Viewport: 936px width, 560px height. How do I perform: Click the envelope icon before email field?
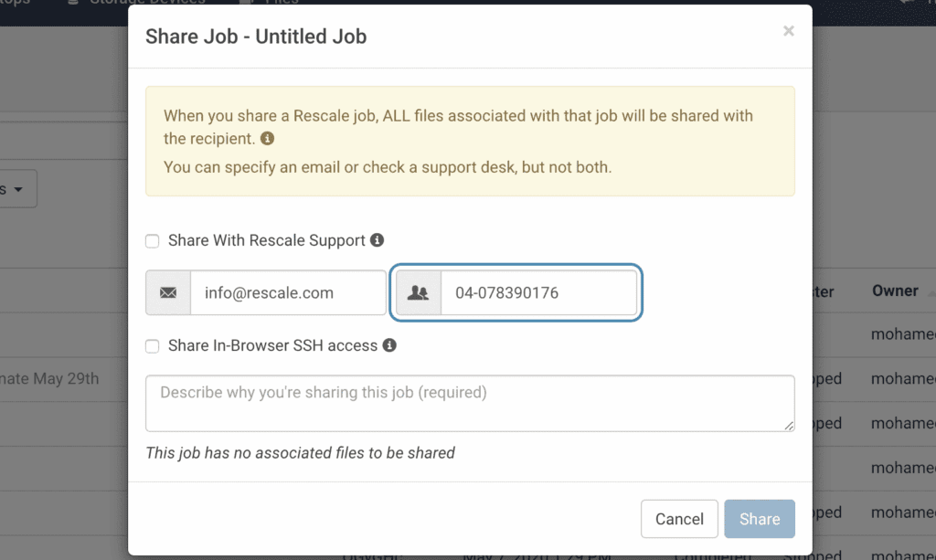168,293
